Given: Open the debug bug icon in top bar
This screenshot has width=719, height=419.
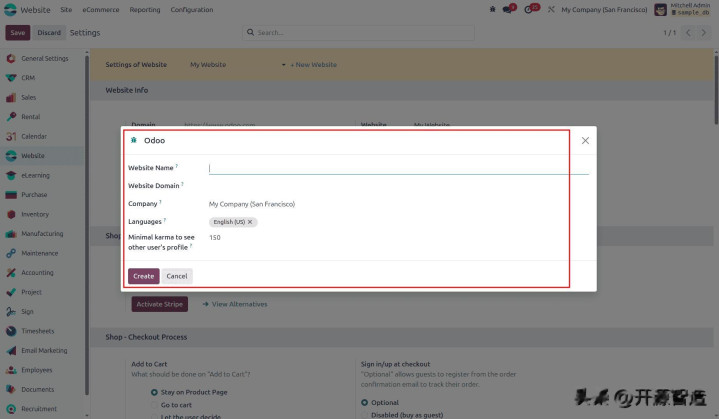Looking at the screenshot, I should (492, 9).
